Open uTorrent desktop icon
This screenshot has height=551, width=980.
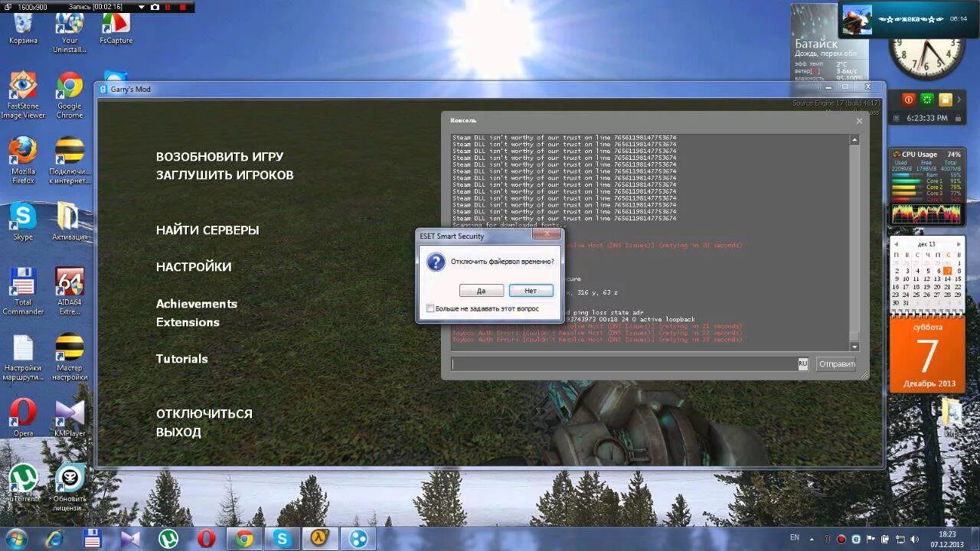23,484
